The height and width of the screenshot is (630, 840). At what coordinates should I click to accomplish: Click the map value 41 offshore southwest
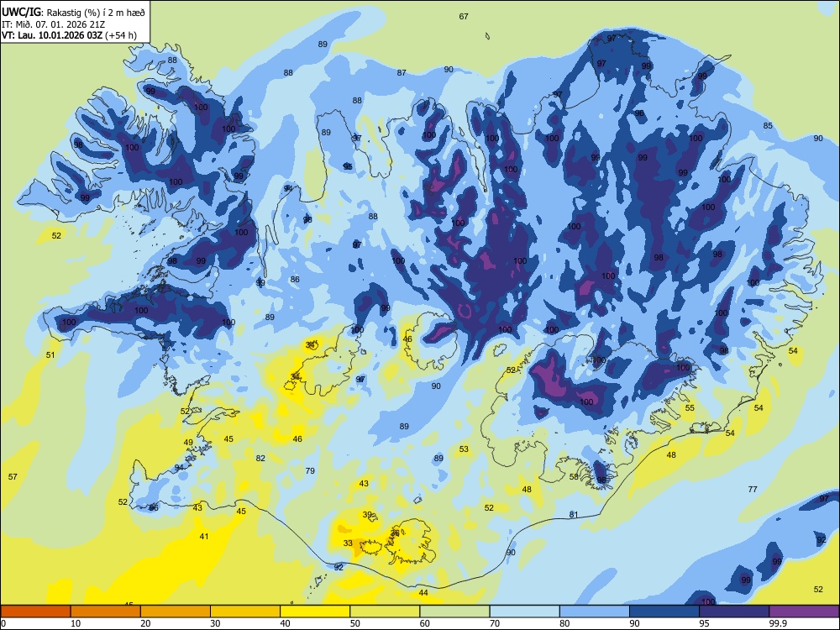point(204,536)
